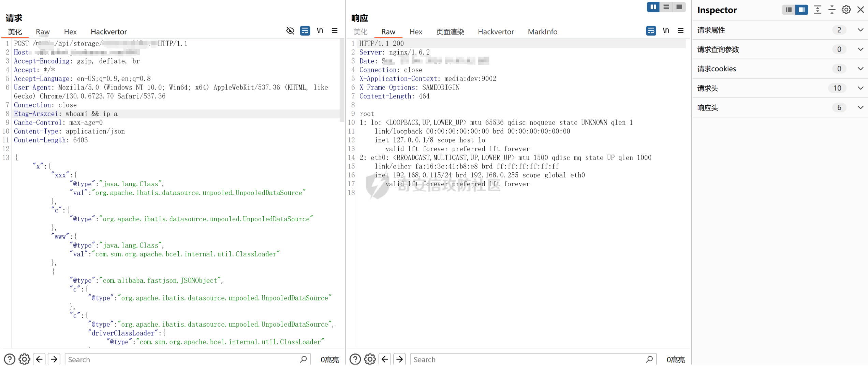This screenshot has width=868, height=370.
Task: Toggle the \n non-printable chars in response pane
Action: (x=666, y=31)
